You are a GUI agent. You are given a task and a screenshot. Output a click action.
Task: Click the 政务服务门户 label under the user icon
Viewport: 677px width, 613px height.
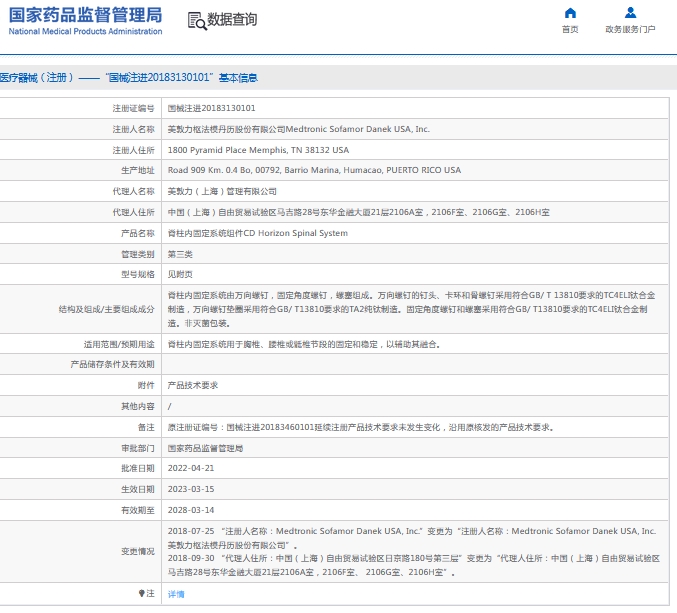click(630, 29)
